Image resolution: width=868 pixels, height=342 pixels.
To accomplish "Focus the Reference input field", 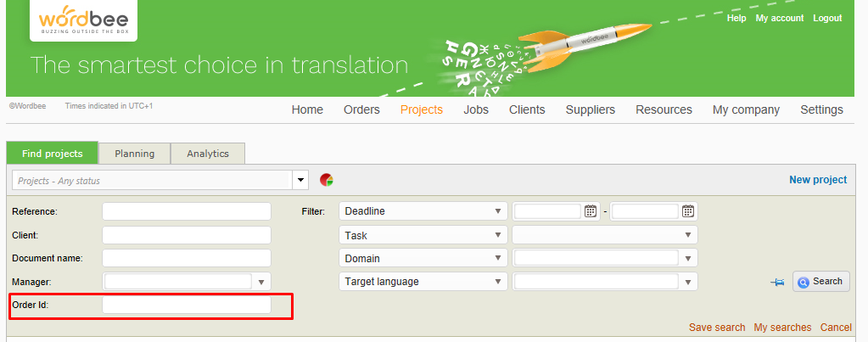I will click(x=187, y=211).
